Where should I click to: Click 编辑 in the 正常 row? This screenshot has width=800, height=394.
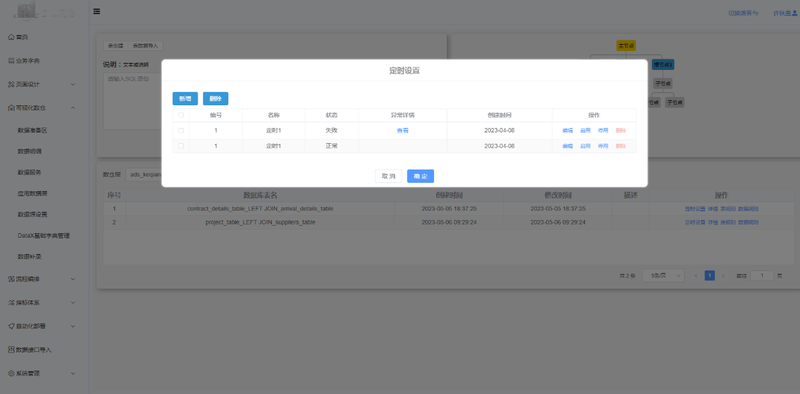567,146
